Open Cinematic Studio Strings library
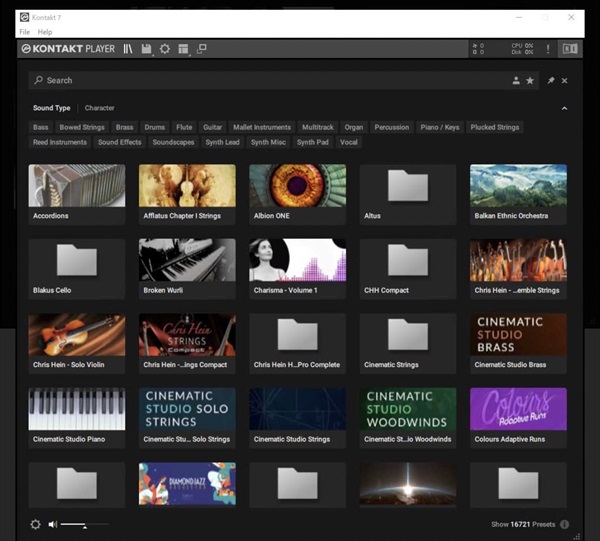Screen dimensions: 600x541 pyautogui.click(x=297, y=418)
